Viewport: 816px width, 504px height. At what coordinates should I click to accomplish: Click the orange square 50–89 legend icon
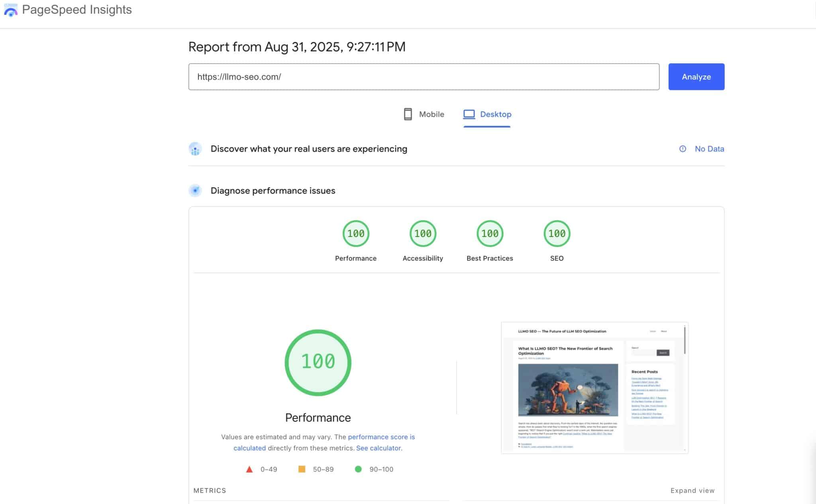(x=302, y=469)
